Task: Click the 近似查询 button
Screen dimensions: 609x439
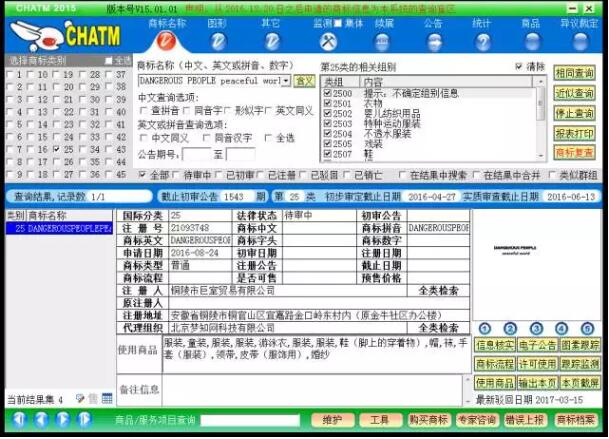Action: point(574,93)
